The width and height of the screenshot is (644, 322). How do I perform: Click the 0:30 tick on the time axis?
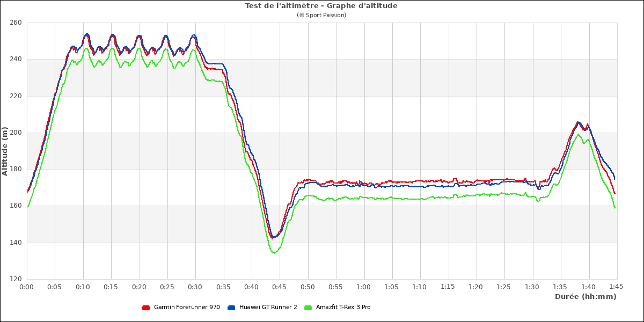pos(195,287)
